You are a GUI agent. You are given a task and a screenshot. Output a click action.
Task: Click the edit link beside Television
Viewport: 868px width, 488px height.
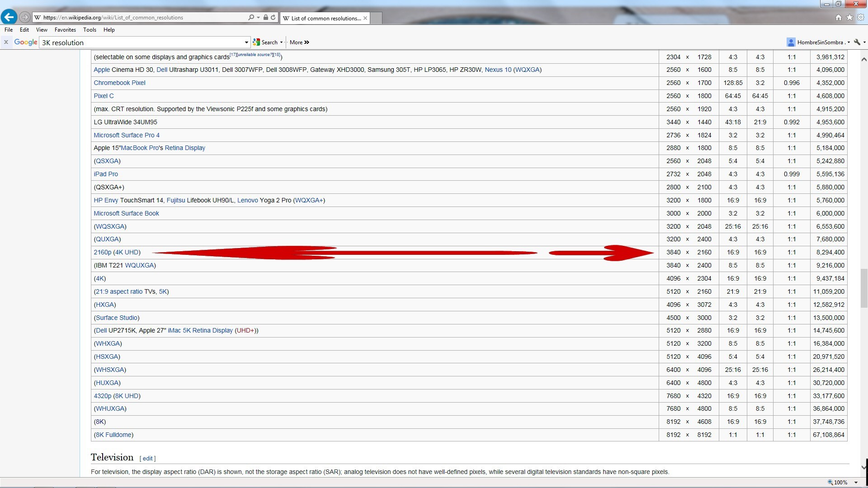(x=147, y=458)
